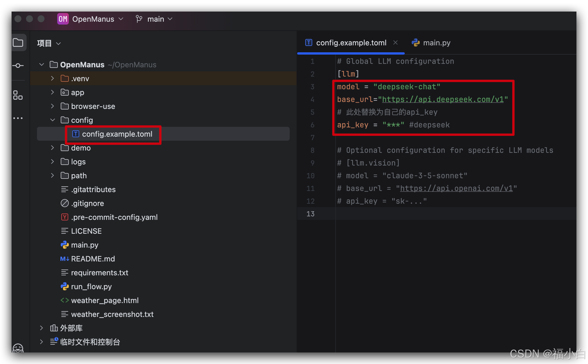Image resolution: width=588 pixels, height=364 pixels.
Task: Open README.md in the project tree
Action: click(x=93, y=259)
